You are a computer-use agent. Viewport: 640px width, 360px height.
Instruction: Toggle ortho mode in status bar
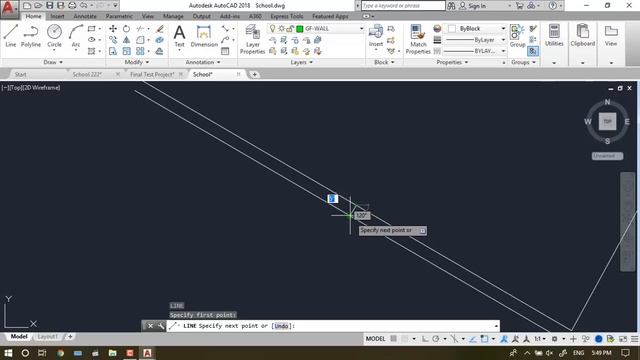(x=425, y=339)
